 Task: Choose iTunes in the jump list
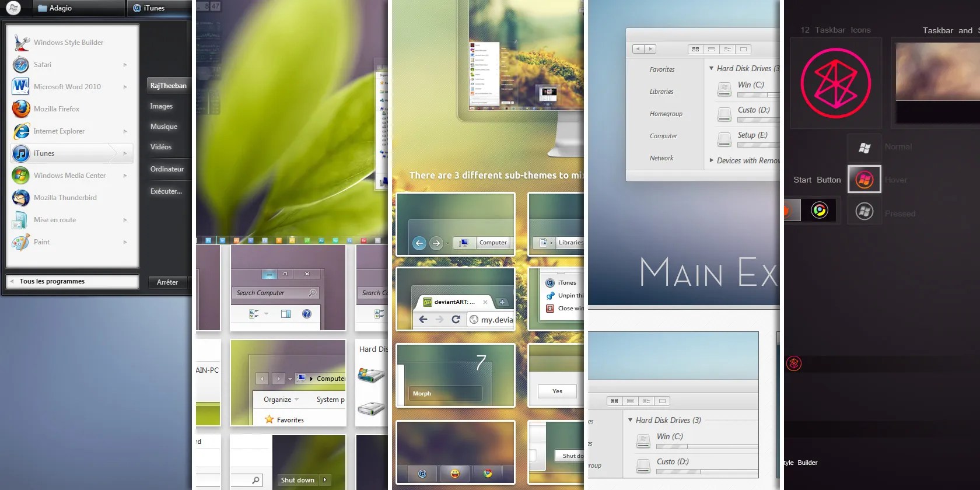click(562, 283)
